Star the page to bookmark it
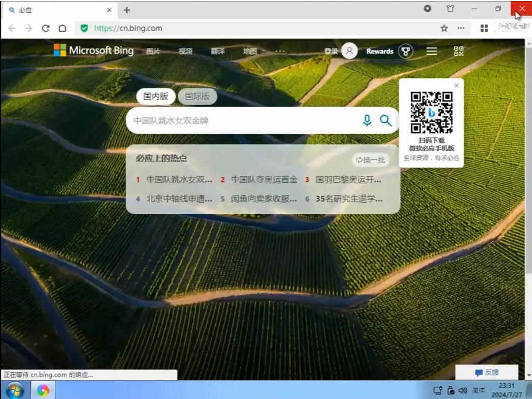This screenshot has height=399, width=532. (x=444, y=28)
